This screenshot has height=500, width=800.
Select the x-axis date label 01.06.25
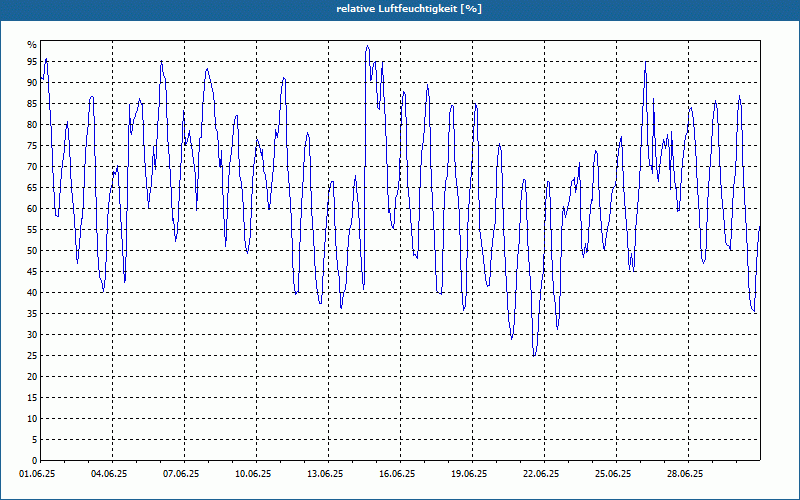(37, 474)
